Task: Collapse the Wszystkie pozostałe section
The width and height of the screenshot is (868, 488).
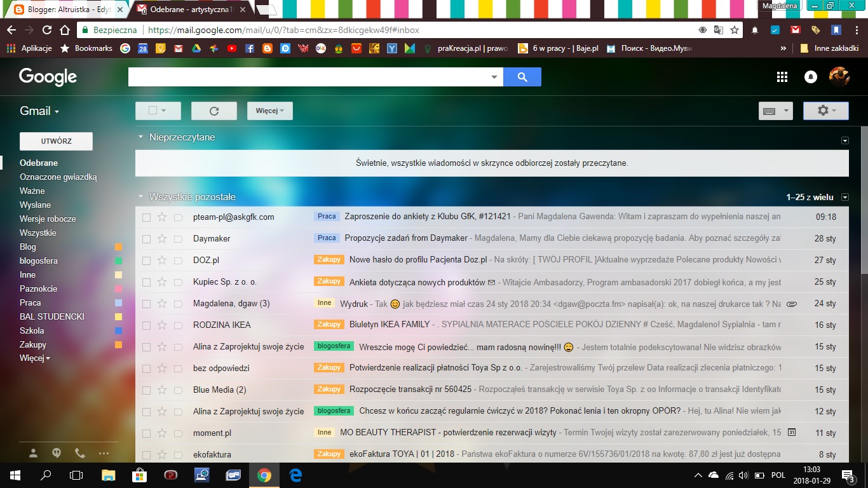Action: tap(140, 197)
